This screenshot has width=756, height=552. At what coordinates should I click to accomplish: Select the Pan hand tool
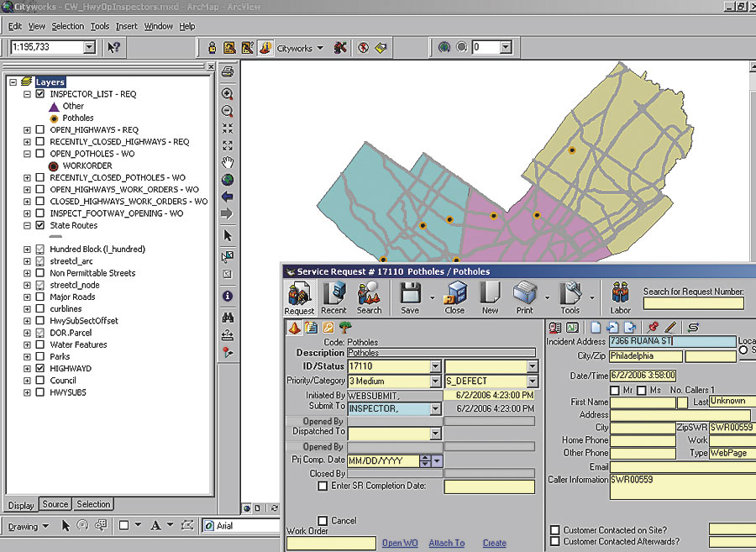[228, 162]
